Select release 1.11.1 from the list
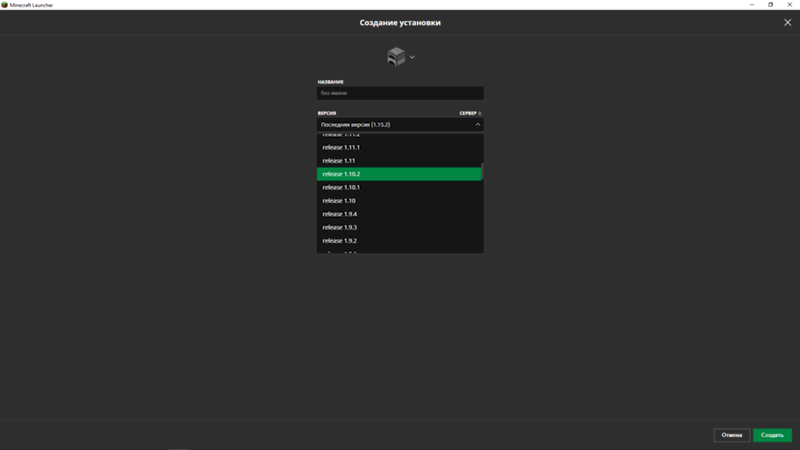The image size is (800, 450). click(x=399, y=147)
